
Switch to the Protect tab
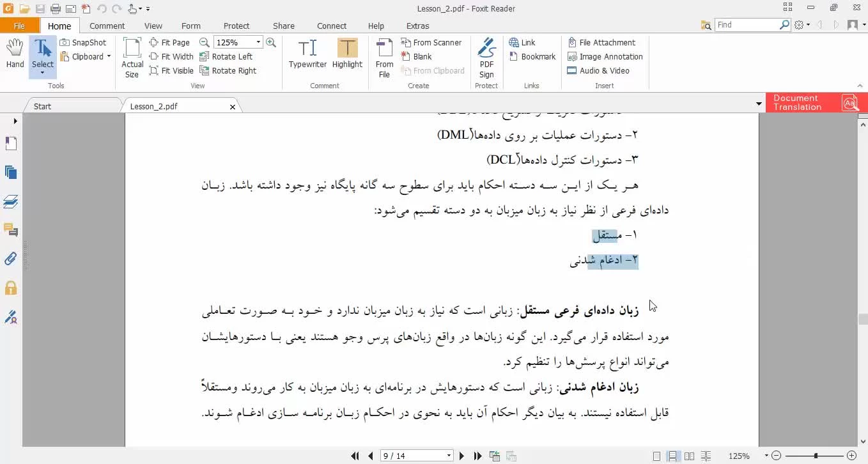pos(236,26)
